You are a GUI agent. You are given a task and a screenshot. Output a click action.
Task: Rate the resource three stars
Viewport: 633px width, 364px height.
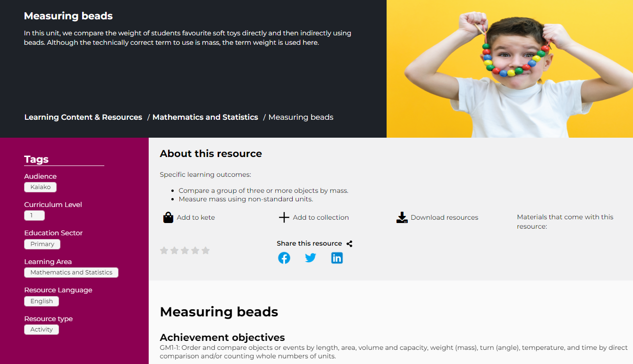(x=185, y=250)
